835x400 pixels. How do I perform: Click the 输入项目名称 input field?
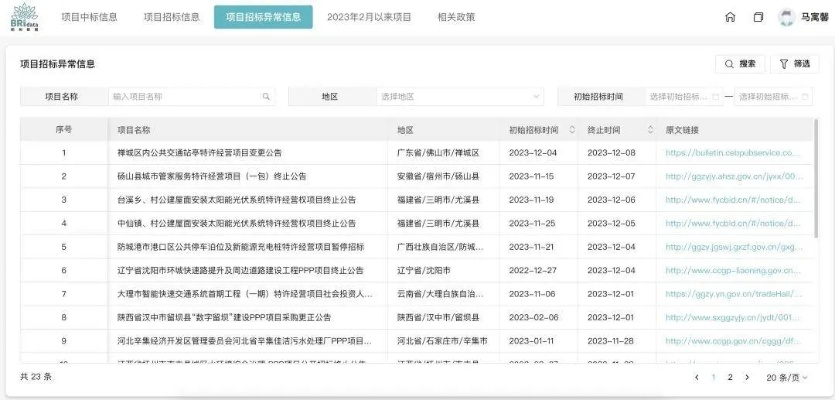[x=185, y=97]
